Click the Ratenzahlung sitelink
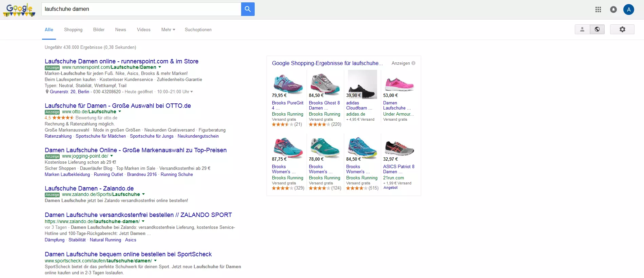This screenshot has width=644, height=278. tap(58, 136)
